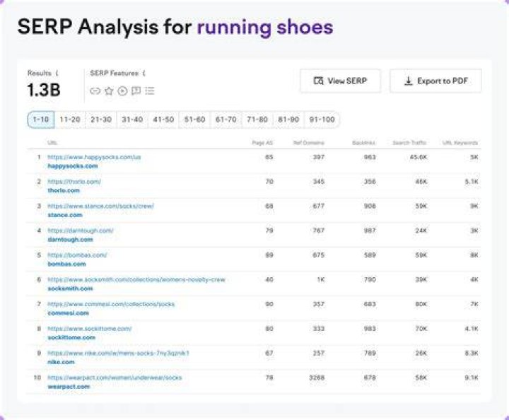Image resolution: width=509 pixels, height=420 pixels.
Task: Click the Search Traffic column header
Action: pyautogui.click(x=409, y=143)
